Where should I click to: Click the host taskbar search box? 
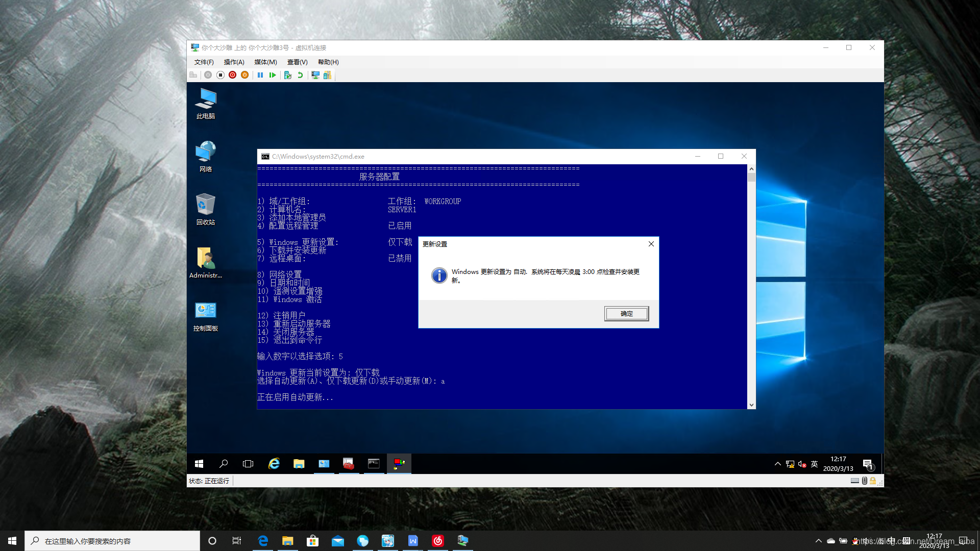pos(112,541)
